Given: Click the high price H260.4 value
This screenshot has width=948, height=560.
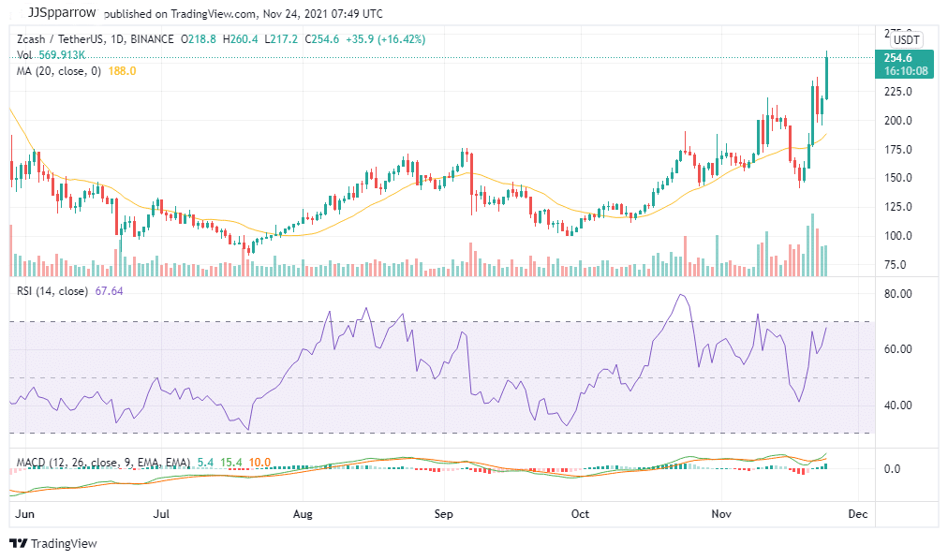Looking at the screenshot, I should [x=240, y=39].
